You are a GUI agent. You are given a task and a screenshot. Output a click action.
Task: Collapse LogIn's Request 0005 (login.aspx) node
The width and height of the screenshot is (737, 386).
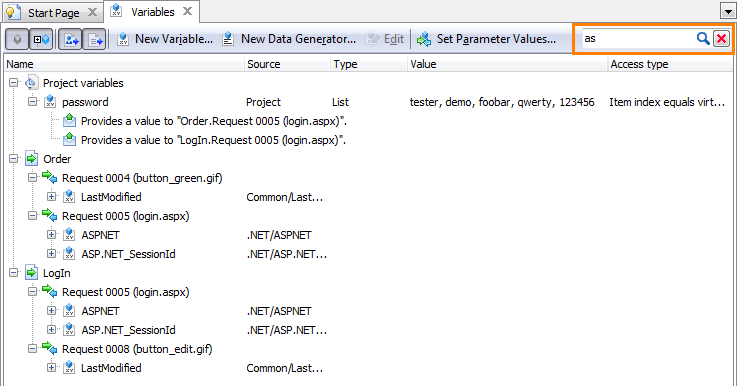[x=32, y=291]
